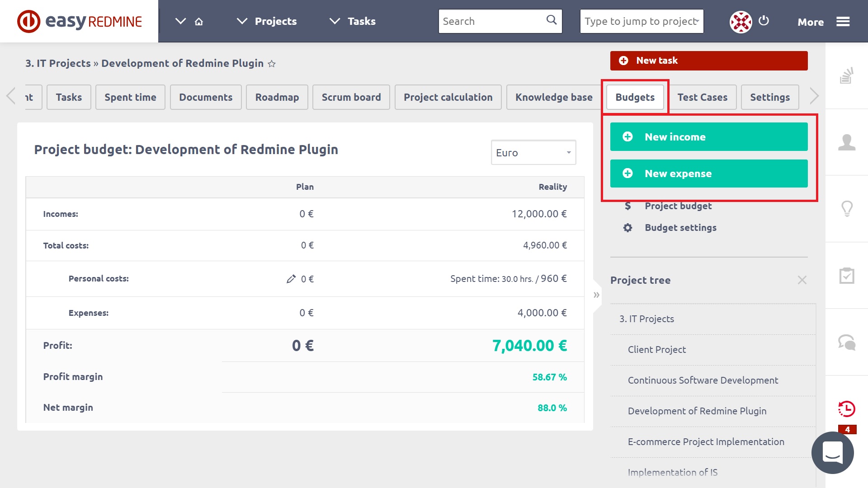Open the time tracker clock icon
The image size is (868, 488).
click(847, 408)
